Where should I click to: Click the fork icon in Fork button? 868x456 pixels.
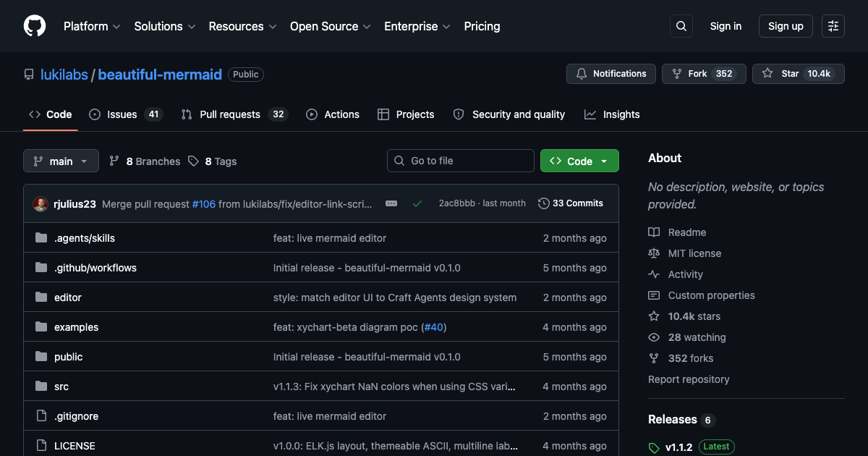[677, 74]
